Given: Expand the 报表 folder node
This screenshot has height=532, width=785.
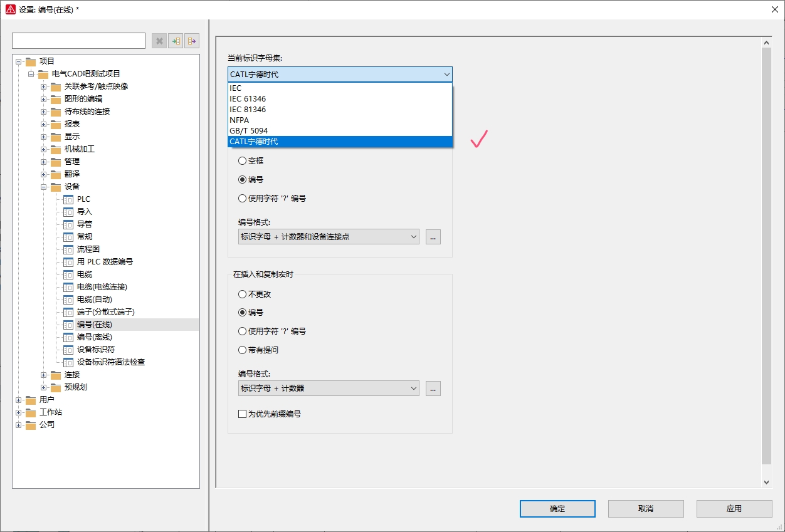Looking at the screenshot, I should click(x=45, y=124).
